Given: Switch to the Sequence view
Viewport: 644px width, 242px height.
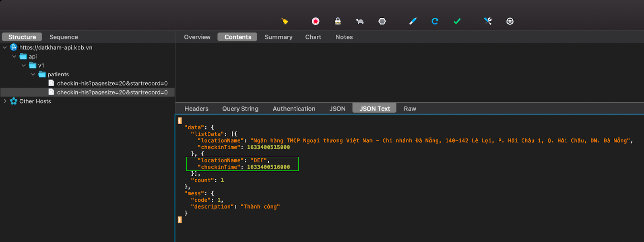Looking at the screenshot, I should click(x=64, y=37).
